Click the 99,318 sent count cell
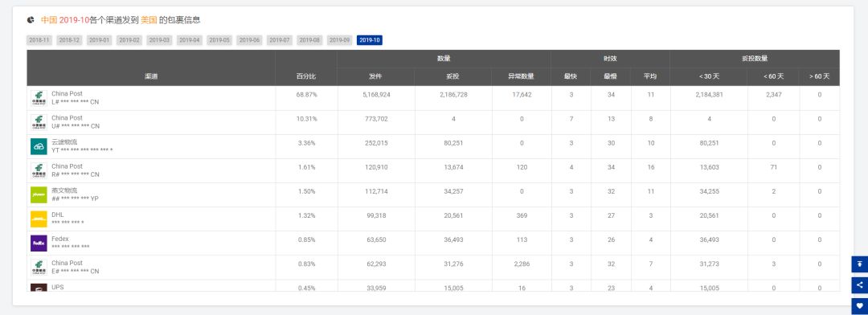 point(376,215)
